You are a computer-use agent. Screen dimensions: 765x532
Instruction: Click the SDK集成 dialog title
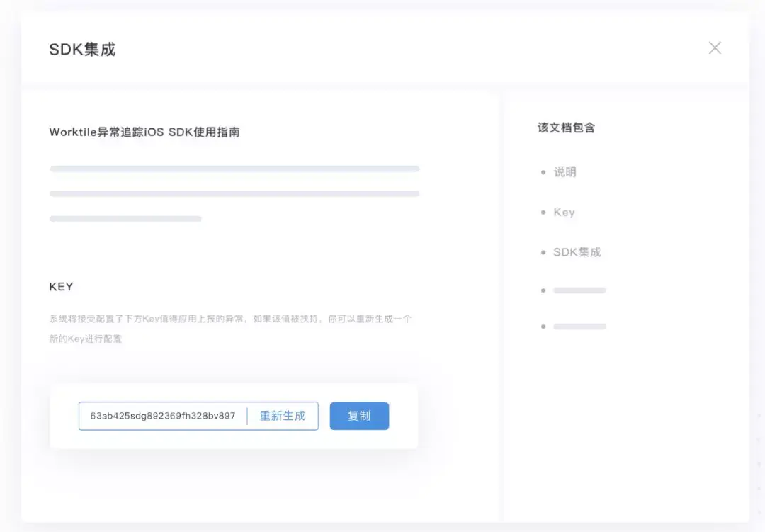tap(82, 50)
